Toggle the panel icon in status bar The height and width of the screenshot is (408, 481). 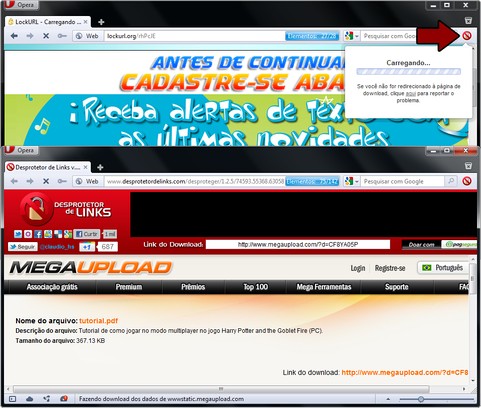(x=12, y=399)
